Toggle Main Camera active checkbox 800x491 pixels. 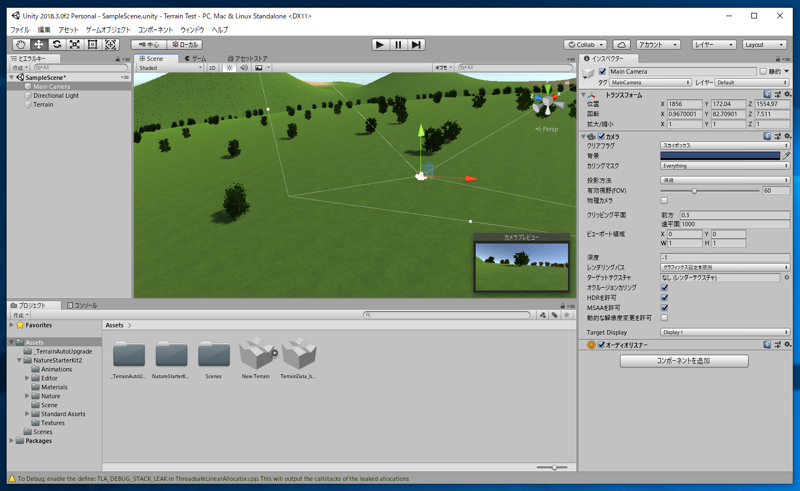[603, 71]
